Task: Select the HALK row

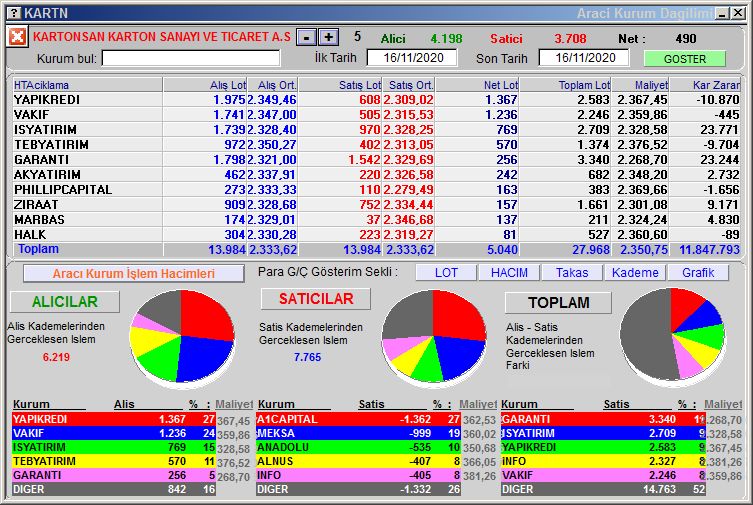Action: [376, 235]
